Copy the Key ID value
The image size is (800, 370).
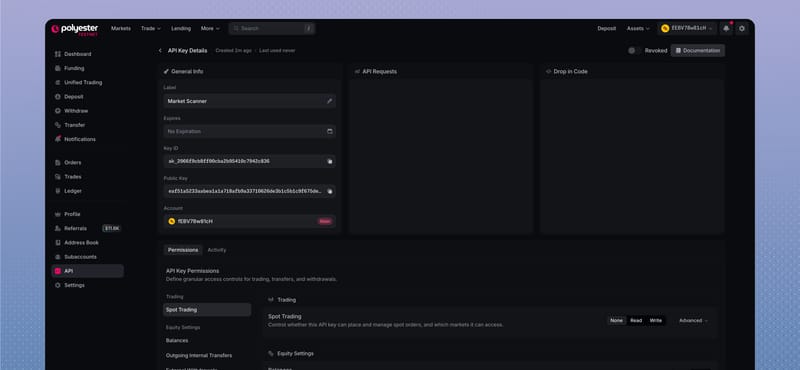click(330, 161)
